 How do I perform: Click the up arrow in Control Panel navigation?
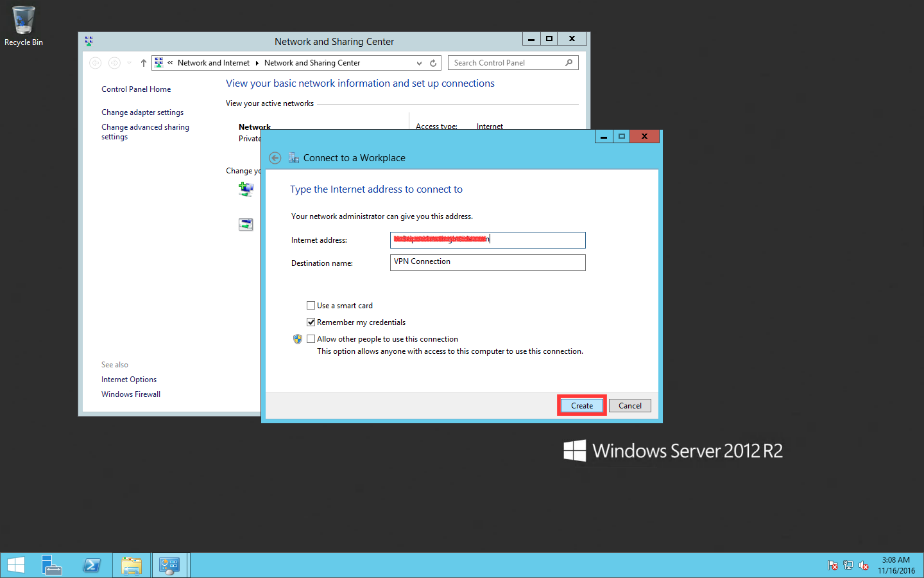144,63
